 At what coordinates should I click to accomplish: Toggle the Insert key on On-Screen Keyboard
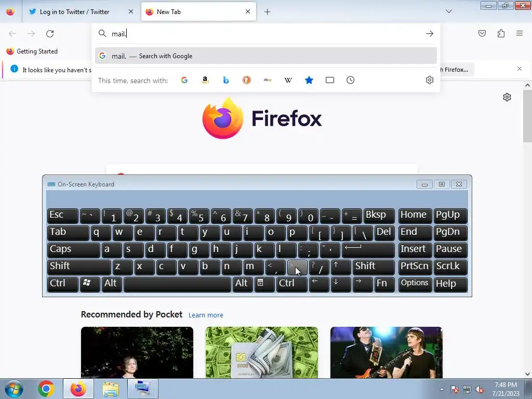pos(415,250)
